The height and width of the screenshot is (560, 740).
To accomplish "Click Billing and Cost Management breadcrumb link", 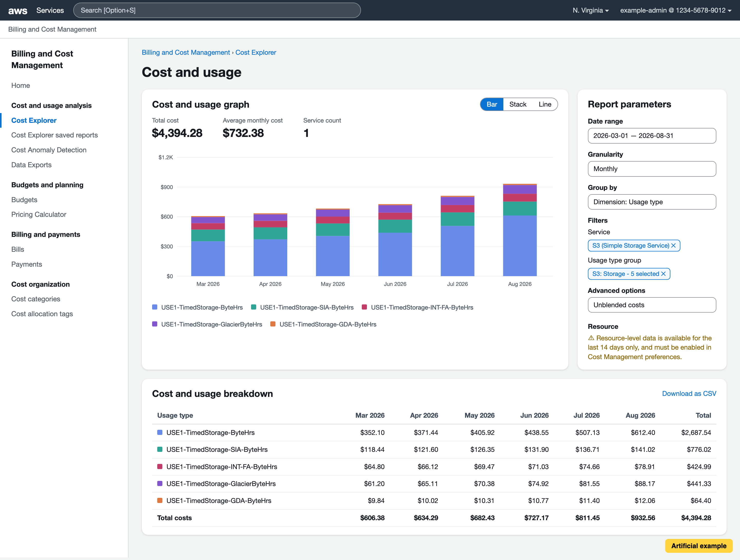I will tap(186, 52).
